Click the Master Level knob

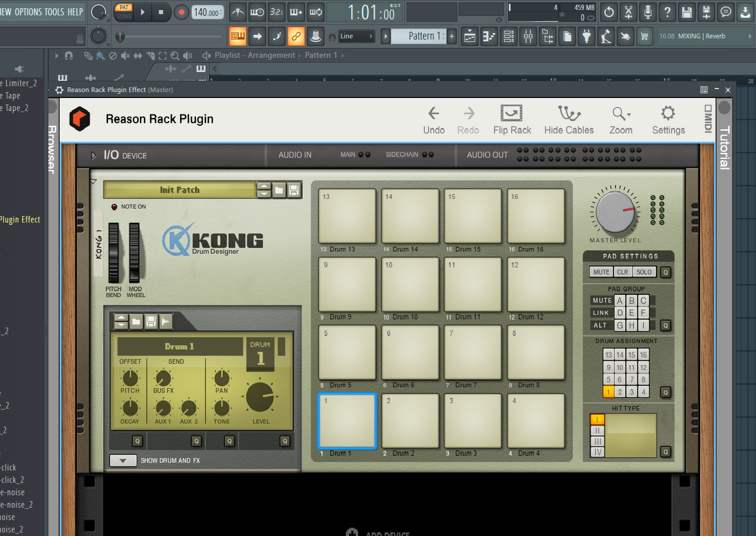click(616, 213)
